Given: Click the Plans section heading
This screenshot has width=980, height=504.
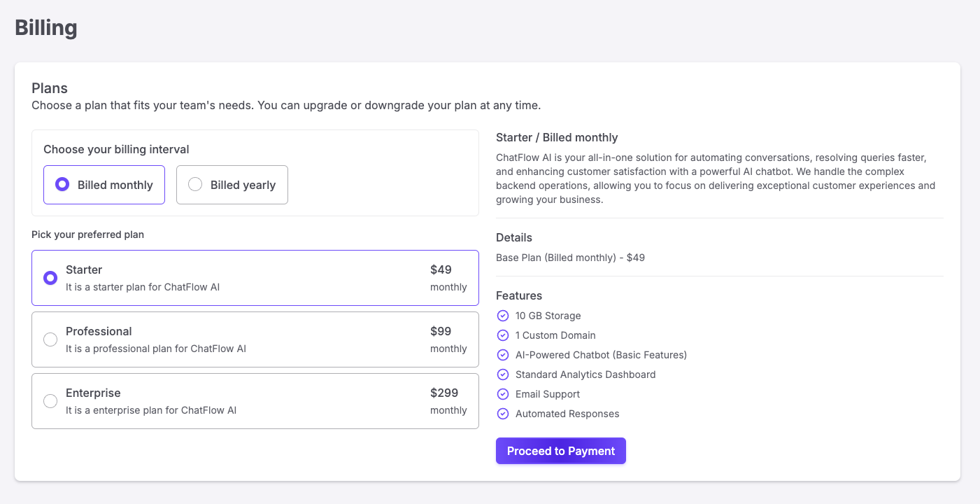Looking at the screenshot, I should pyautogui.click(x=50, y=88).
